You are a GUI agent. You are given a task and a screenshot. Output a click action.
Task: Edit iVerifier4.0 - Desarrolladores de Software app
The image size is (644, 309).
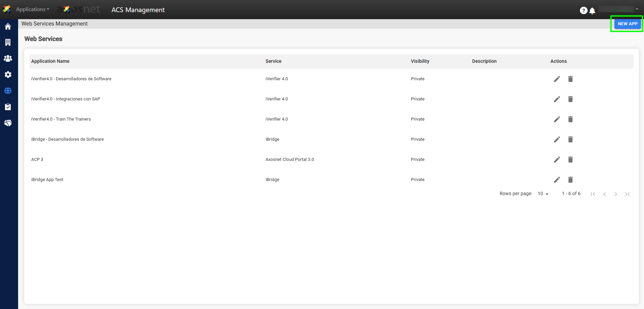tap(557, 79)
